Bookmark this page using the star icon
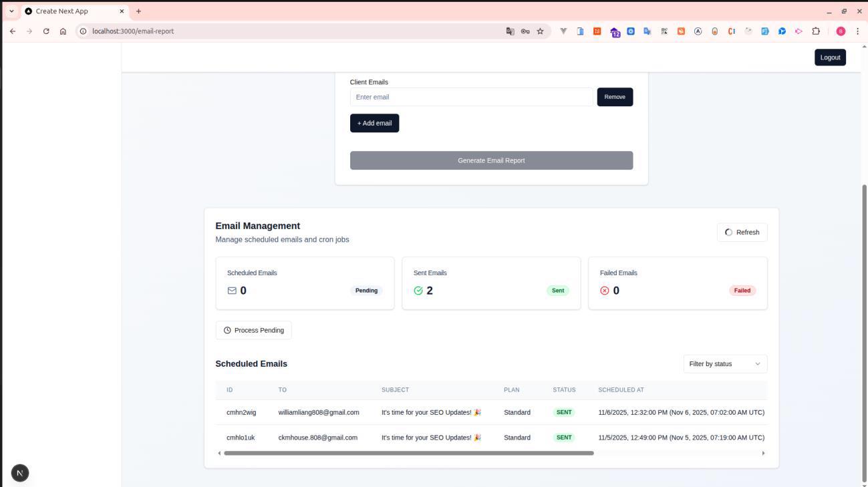868x487 pixels. (541, 31)
